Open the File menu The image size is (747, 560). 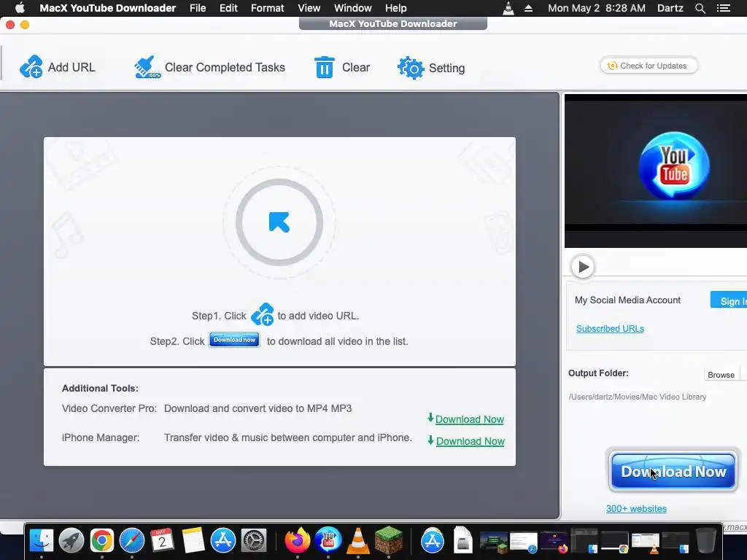point(198,8)
